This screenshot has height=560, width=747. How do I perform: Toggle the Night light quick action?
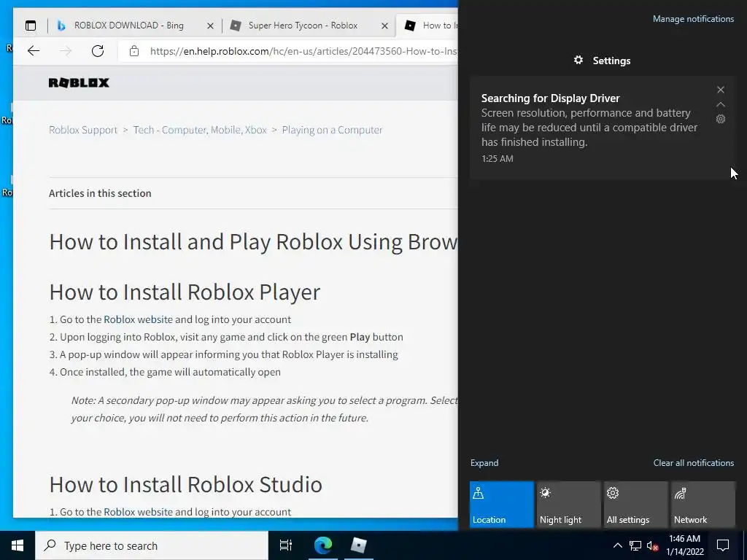[569, 505]
